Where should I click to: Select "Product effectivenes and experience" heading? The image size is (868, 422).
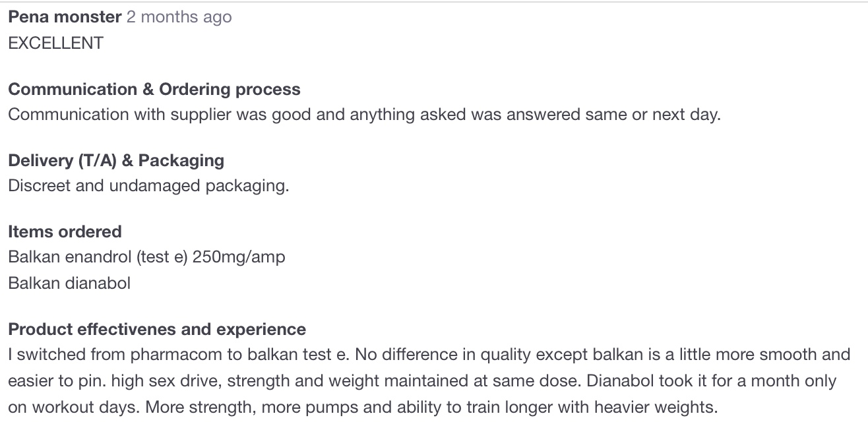pos(157,329)
